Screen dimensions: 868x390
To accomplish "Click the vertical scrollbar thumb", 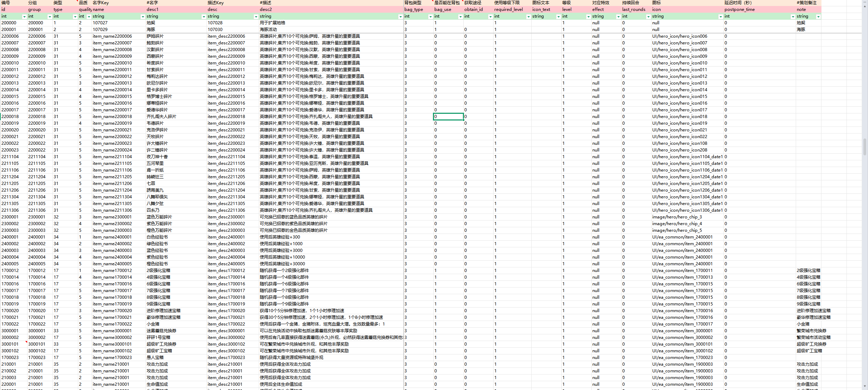I will tap(865, 147).
